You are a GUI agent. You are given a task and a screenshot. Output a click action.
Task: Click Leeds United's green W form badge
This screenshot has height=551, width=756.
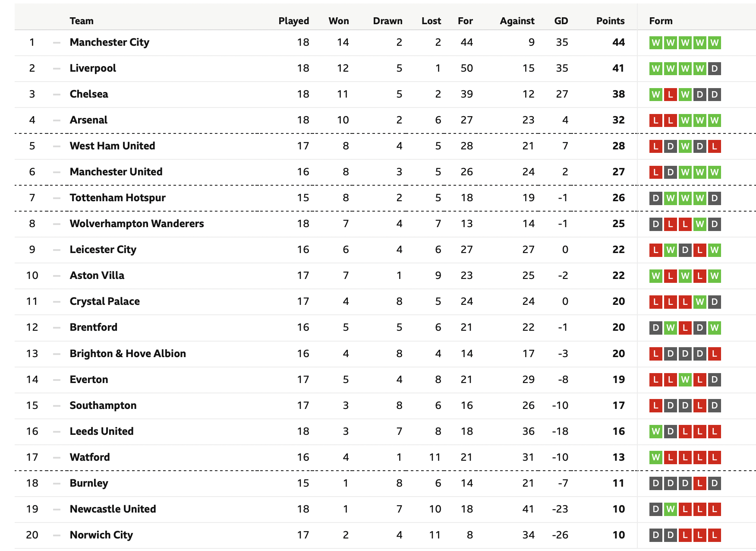(655, 431)
